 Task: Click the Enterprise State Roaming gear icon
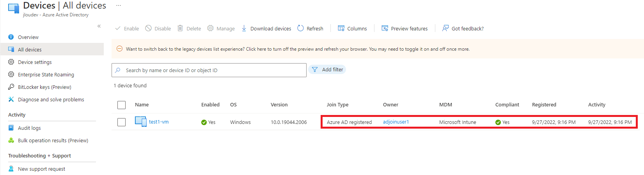click(x=11, y=74)
